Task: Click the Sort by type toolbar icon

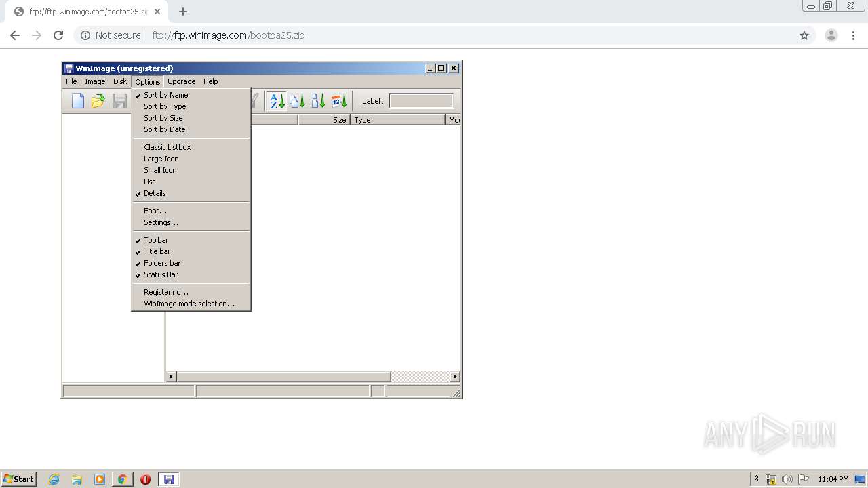Action: point(297,101)
